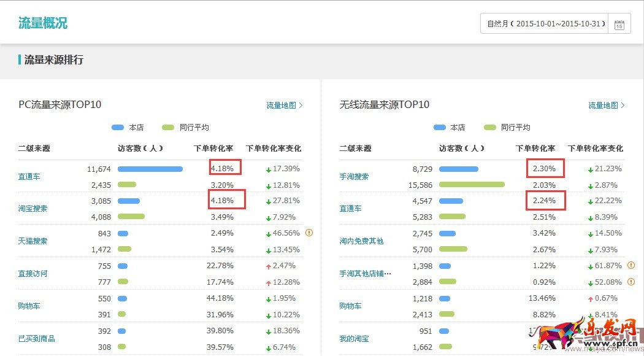This screenshot has height=356, width=644.
Task: Click the 淘内免费其他 traffic source
Action: 361,241
